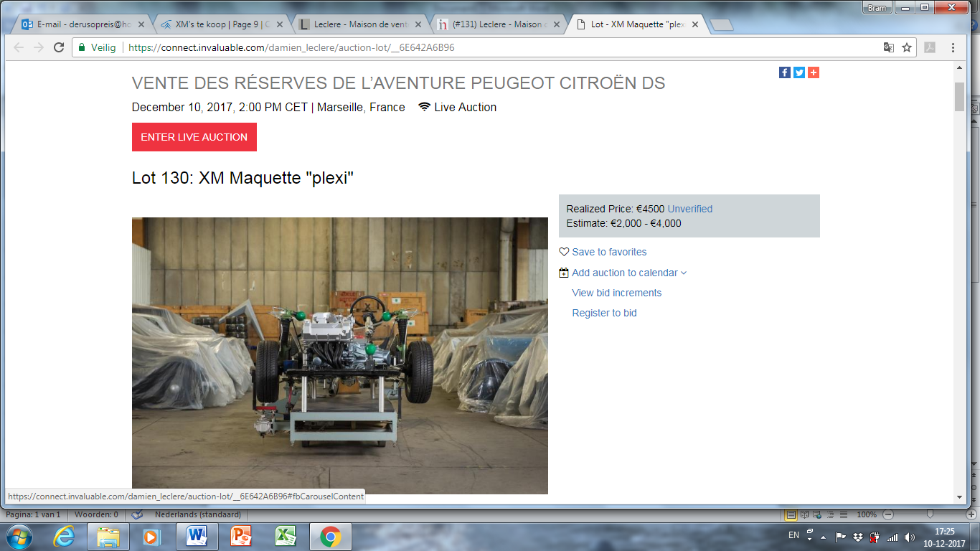The width and height of the screenshot is (980, 551).
Task: Share the lot on Twitter
Action: coord(799,72)
